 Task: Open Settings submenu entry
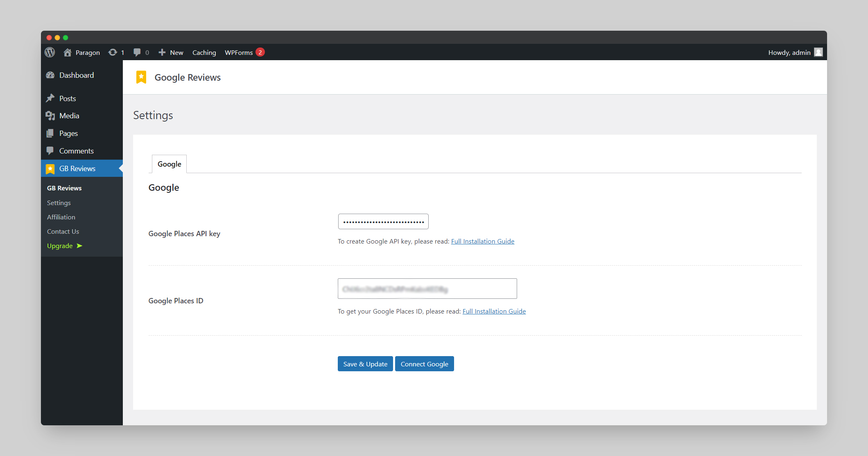coord(59,203)
